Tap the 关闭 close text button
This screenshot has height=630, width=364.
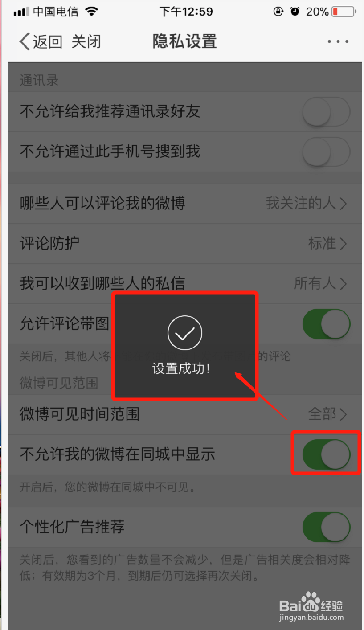(86, 42)
